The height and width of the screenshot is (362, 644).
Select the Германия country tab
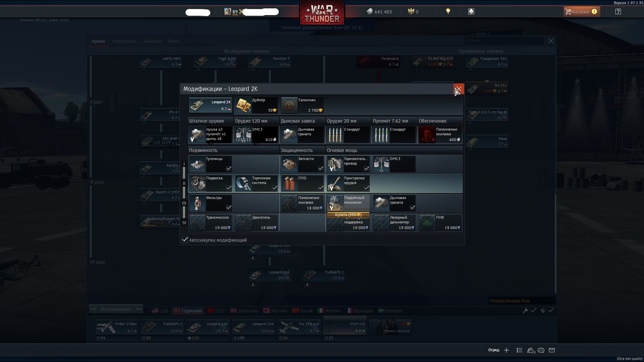pos(188,311)
